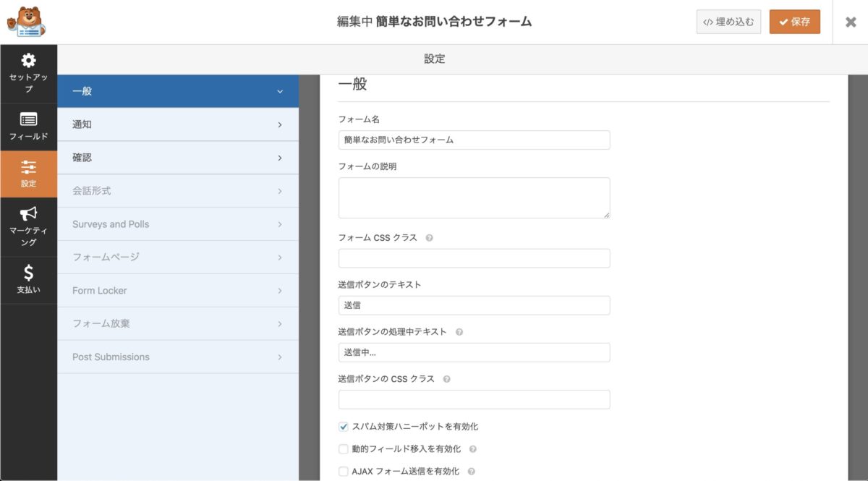
Task: Click the WPForms bear mascot logo
Action: 27,22
